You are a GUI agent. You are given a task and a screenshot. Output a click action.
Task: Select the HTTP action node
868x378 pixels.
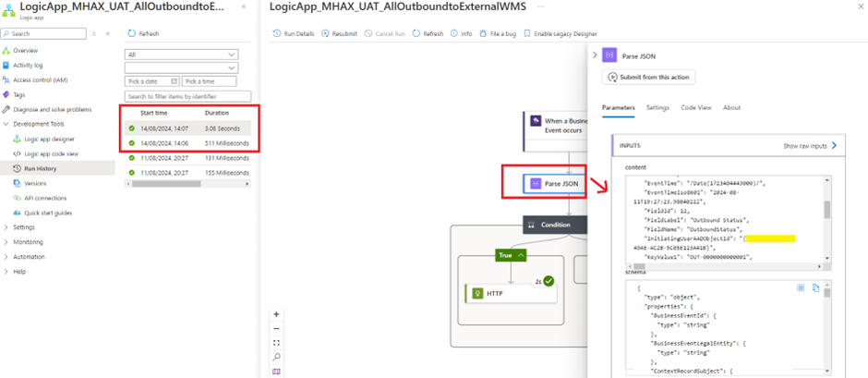pos(511,294)
